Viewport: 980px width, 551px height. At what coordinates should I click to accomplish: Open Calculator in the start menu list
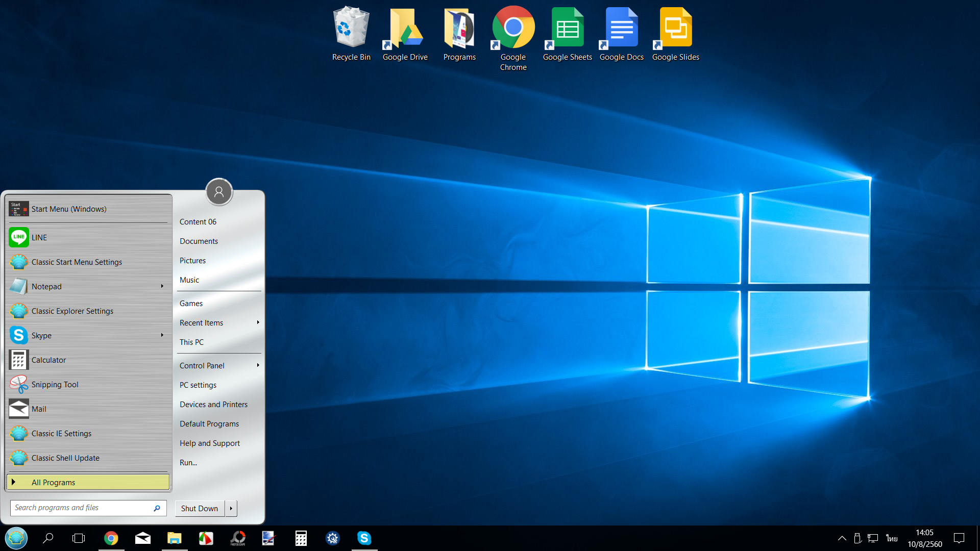[48, 360]
